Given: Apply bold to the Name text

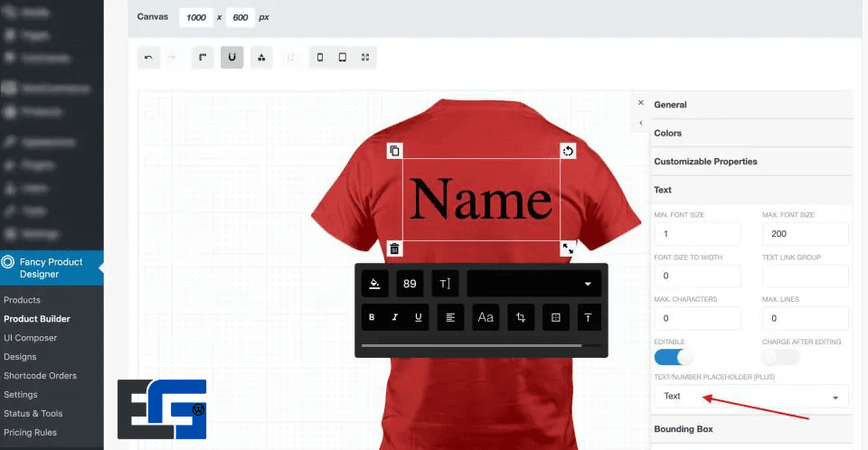Looking at the screenshot, I should click(372, 317).
